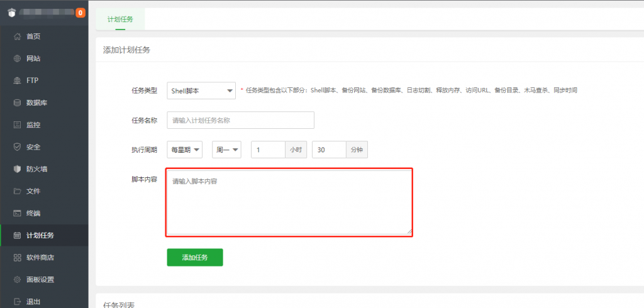Click the green 添加任务 button
The image size is (644, 308).
click(195, 258)
